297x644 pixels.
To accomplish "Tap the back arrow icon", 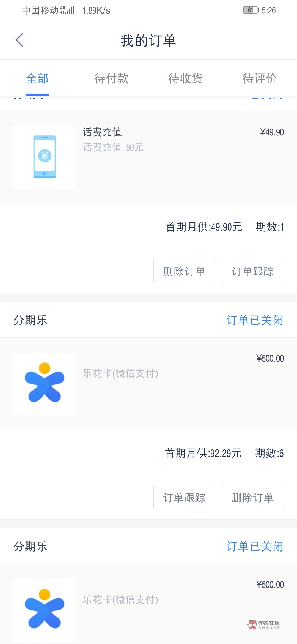I will (19, 40).
